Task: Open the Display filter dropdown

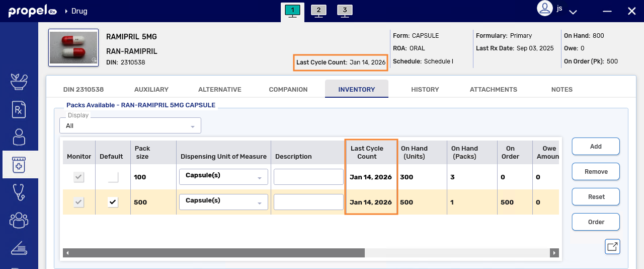Action: click(x=130, y=126)
